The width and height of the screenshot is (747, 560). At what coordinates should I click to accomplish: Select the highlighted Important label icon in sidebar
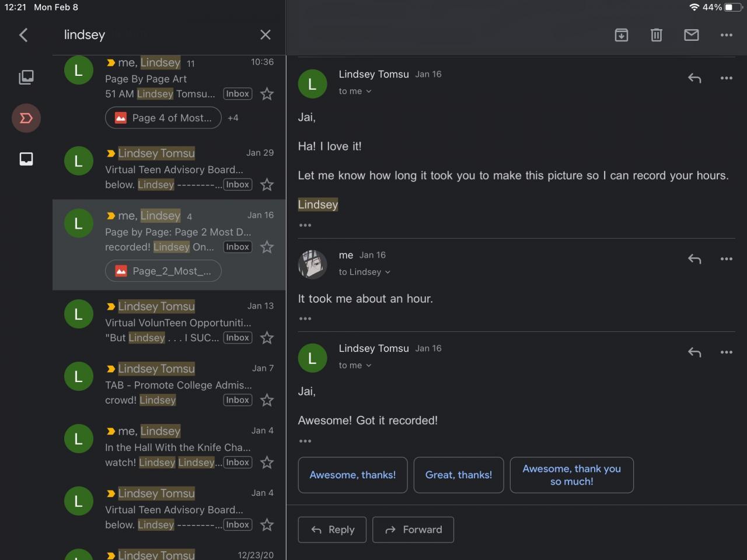coord(26,118)
